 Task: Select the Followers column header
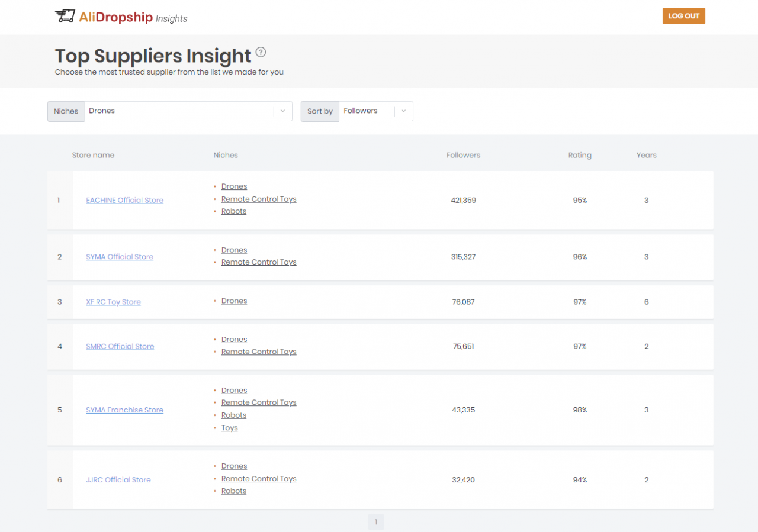click(x=463, y=155)
